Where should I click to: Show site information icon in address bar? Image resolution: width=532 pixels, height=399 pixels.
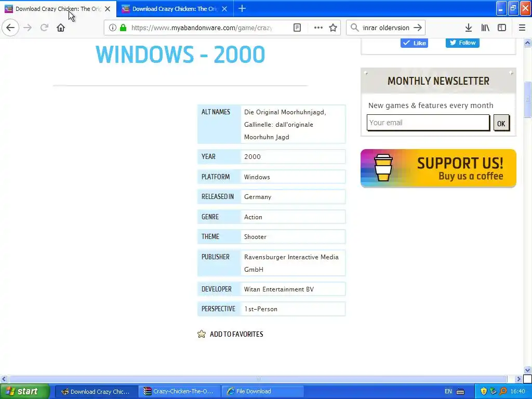[x=113, y=28]
